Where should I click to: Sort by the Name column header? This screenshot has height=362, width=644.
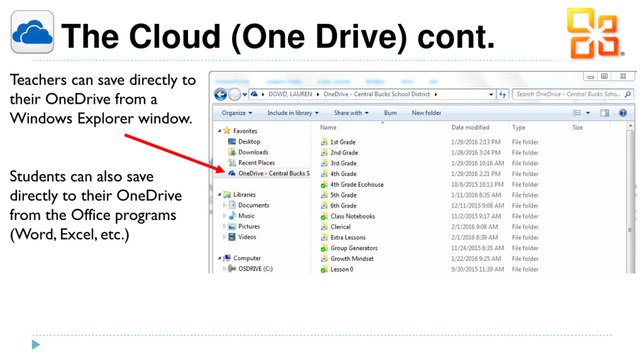coord(328,127)
